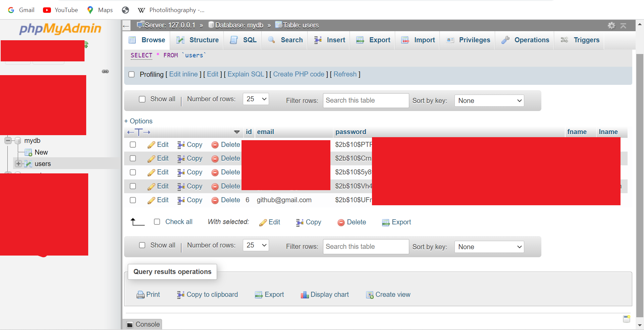Image resolution: width=644 pixels, height=330 pixels.
Task: Select the fourth row checkbox
Action: (x=133, y=186)
